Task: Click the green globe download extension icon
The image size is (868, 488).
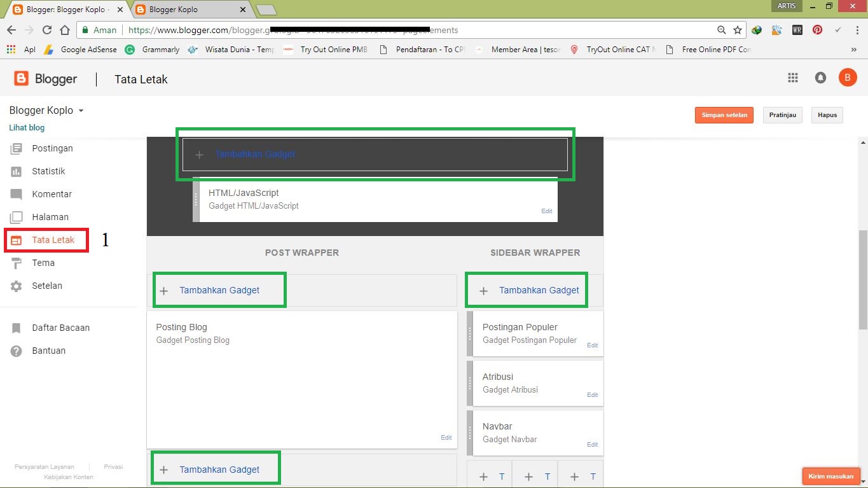Action: click(757, 30)
